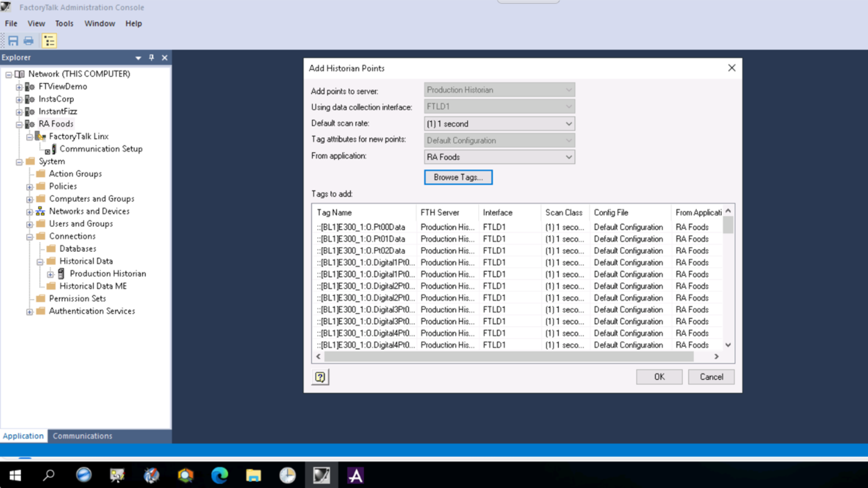Click the clock-shaped taskbar icon
This screenshot has height=488, width=868.
tap(288, 475)
